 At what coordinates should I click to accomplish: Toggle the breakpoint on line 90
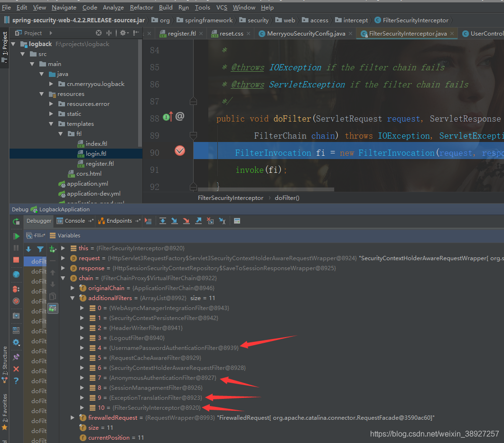tap(180, 151)
